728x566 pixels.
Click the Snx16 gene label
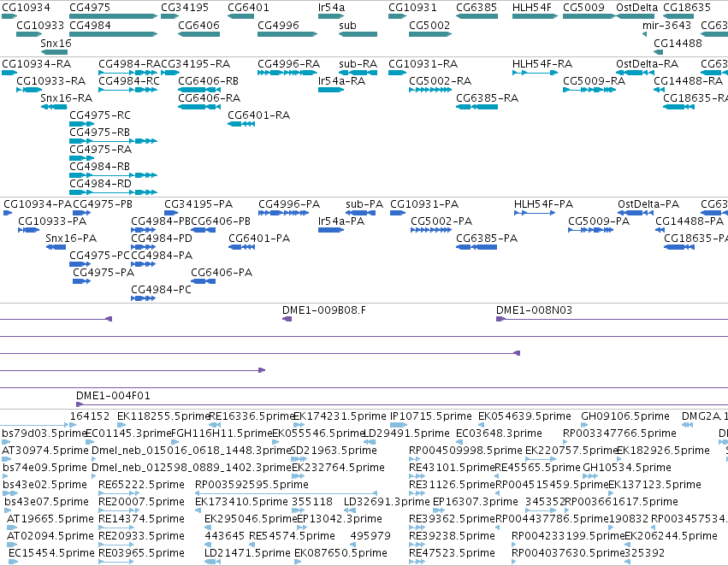point(56,43)
